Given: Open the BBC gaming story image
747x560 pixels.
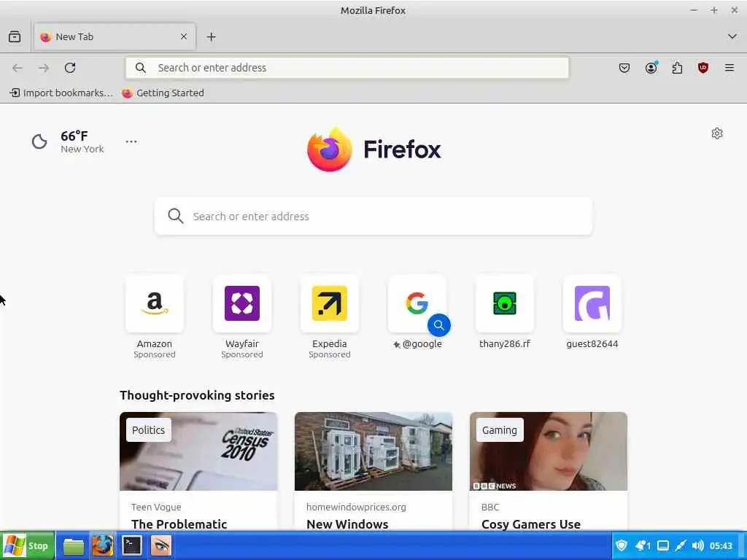Looking at the screenshot, I should click(549, 451).
